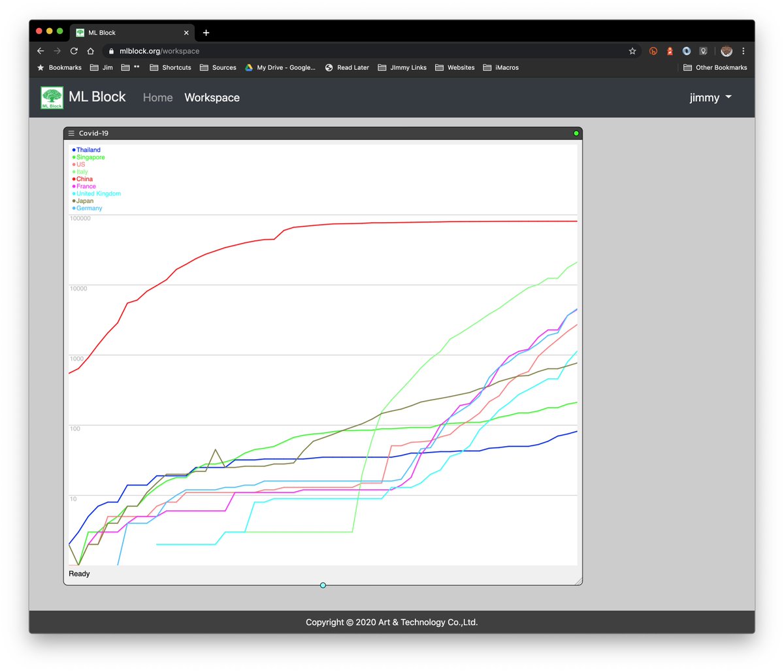The height and width of the screenshot is (672, 784).
Task: Click the copyright footer text
Action: coord(392,622)
